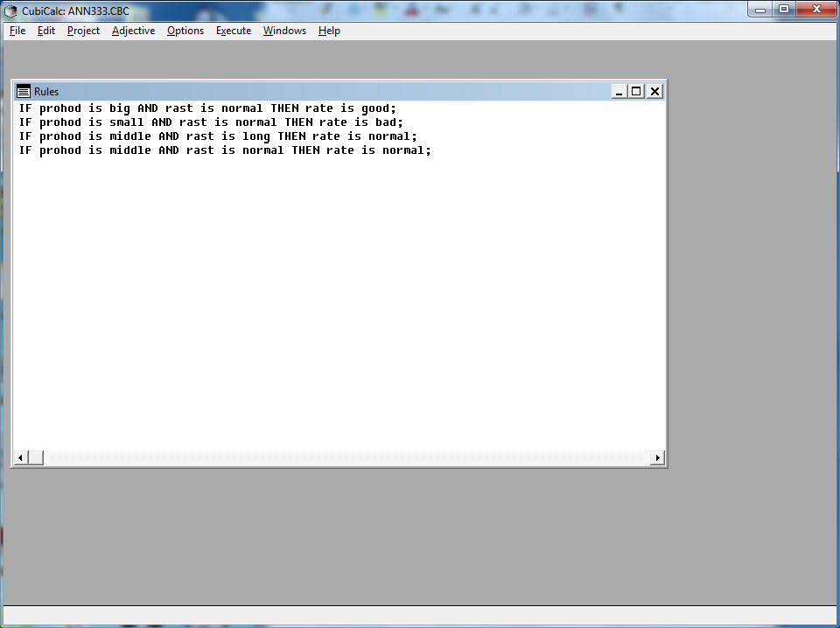Open the Project menu
The image size is (840, 628).
click(84, 31)
